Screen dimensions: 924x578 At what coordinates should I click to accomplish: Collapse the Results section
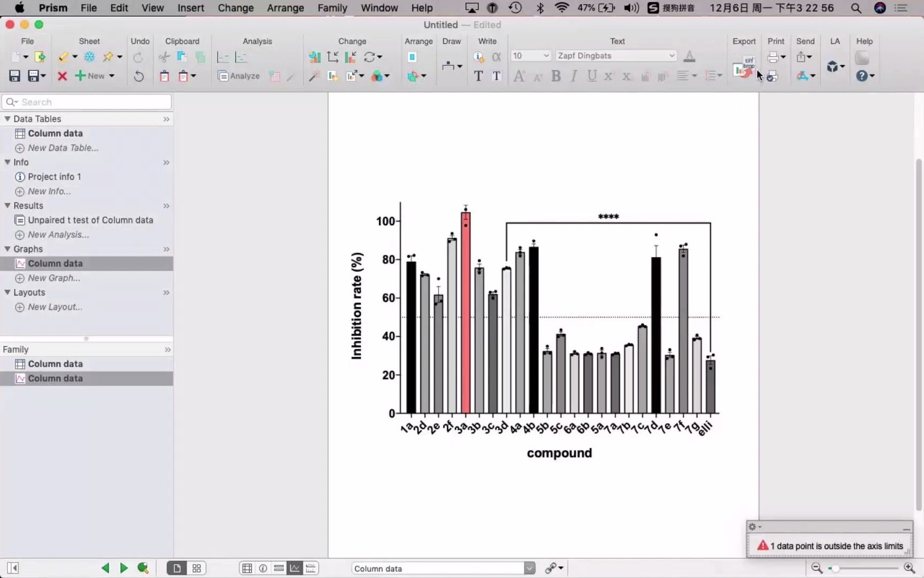(x=7, y=206)
